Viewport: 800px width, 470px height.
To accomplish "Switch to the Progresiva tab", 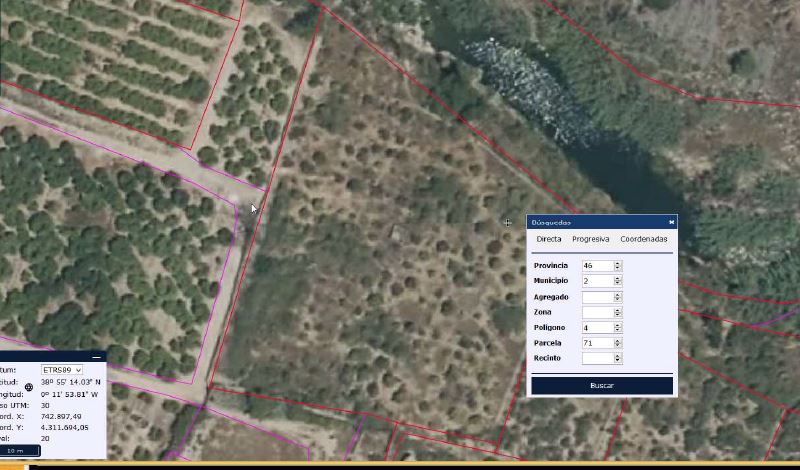I will pyautogui.click(x=590, y=239).
